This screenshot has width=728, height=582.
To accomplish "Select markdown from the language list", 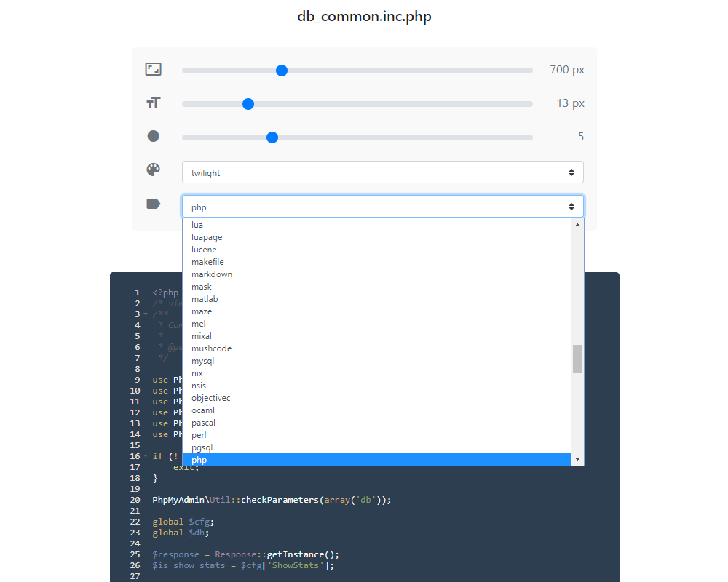I will coord(212,274).
